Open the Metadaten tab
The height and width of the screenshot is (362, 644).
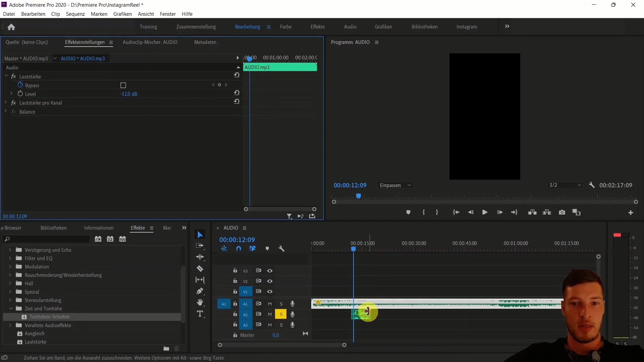point(205,42)
